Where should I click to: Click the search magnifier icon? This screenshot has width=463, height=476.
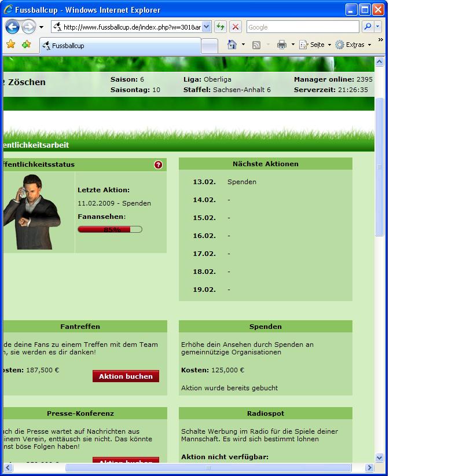point(367,27)
